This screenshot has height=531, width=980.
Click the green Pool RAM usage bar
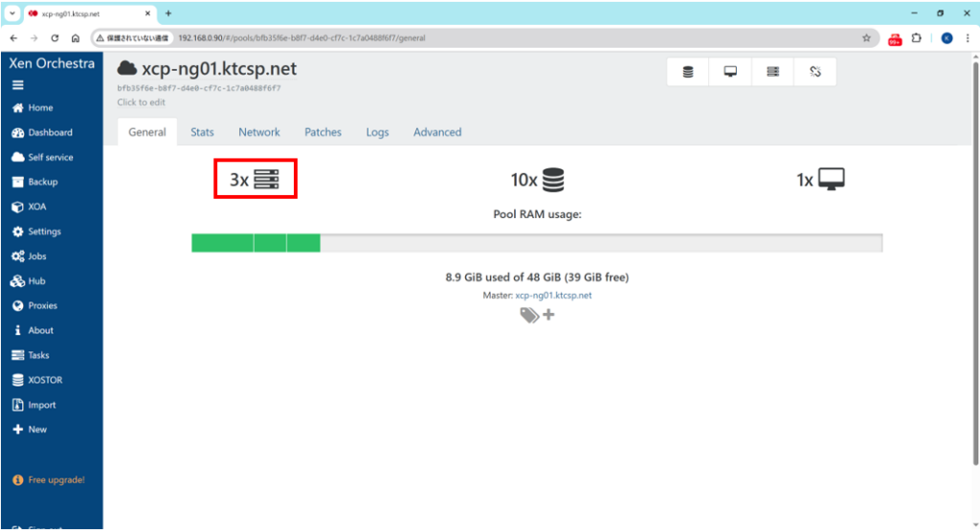click(x=256, y=243)
